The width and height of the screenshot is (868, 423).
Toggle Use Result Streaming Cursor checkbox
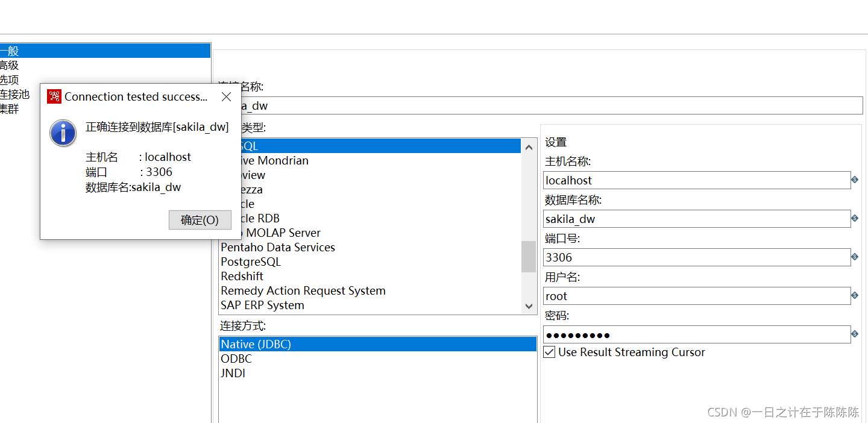click(549, 352)
